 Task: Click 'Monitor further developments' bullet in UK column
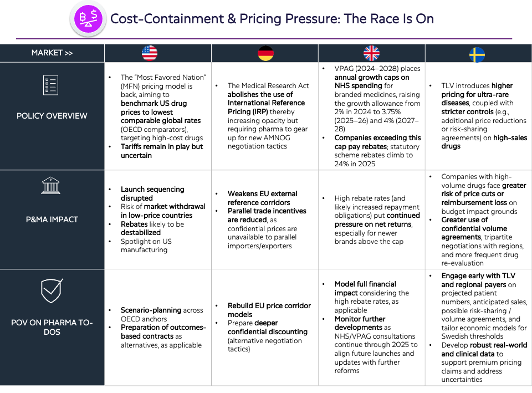point(360,323)
